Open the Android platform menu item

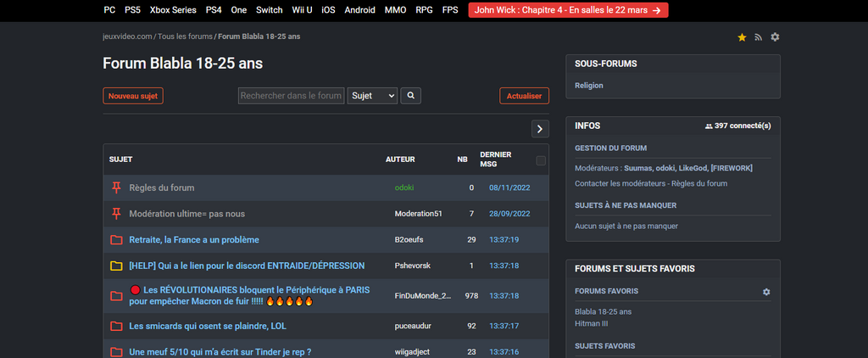click(x=360, y=10)
